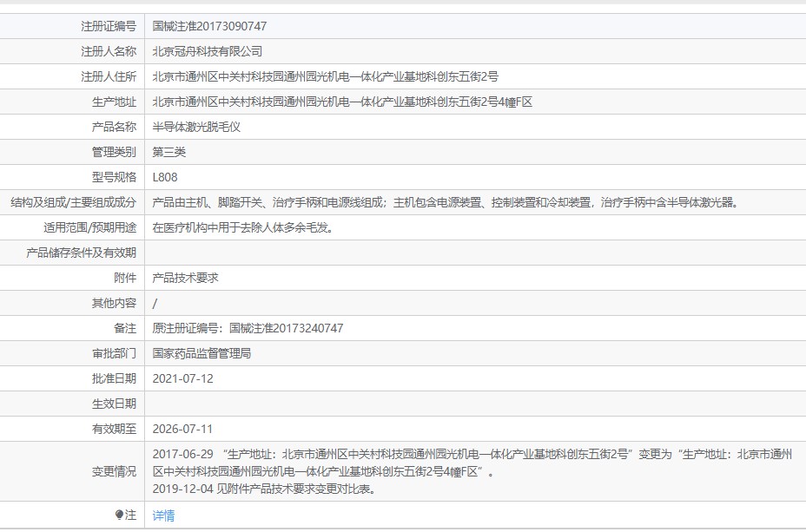Click the 注册人名称 label
The width and height of the screenshot is (806, 532).
click(109, 51)
